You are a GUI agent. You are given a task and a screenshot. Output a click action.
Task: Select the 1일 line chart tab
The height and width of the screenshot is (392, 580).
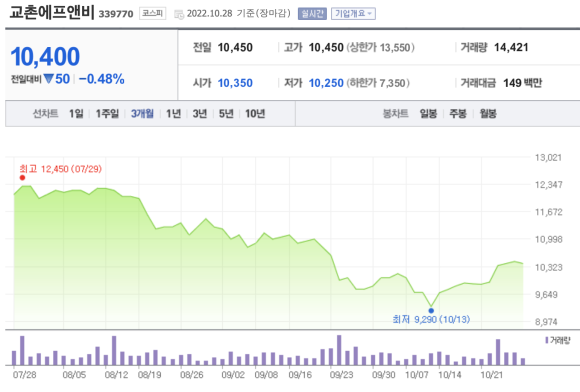point(76,114)
